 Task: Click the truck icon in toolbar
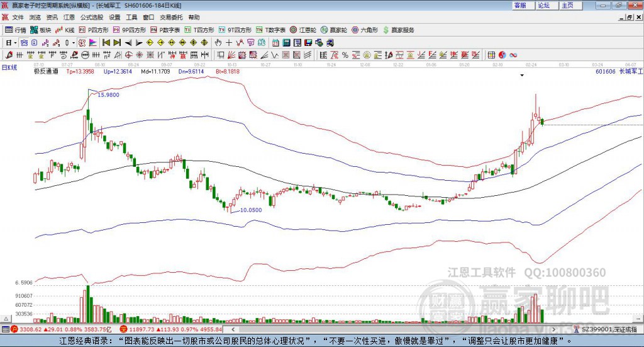tap(330, 43)
